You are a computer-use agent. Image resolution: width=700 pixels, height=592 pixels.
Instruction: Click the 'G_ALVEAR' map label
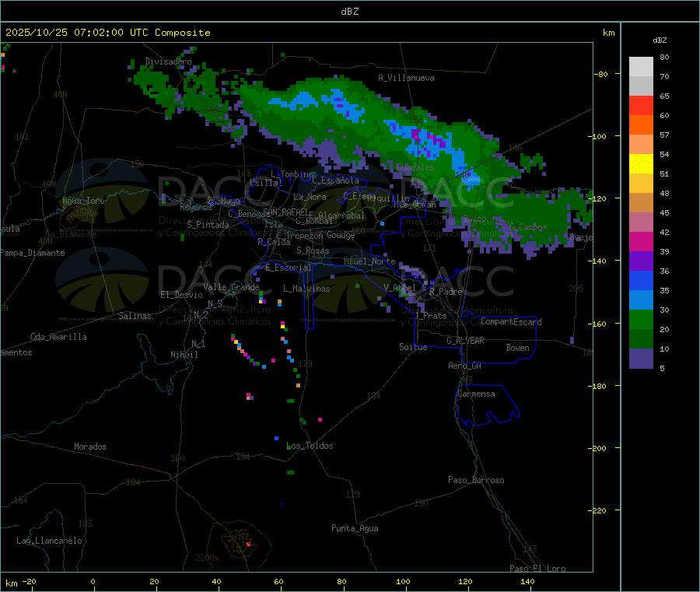[x=465, y=341]
